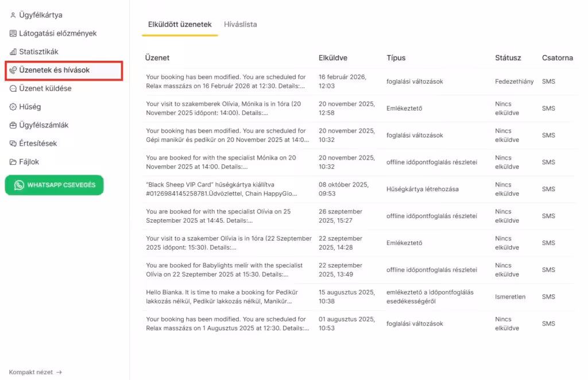
Task: Click the Üzenetek és hívások icon
Action: tap(13, 70)
